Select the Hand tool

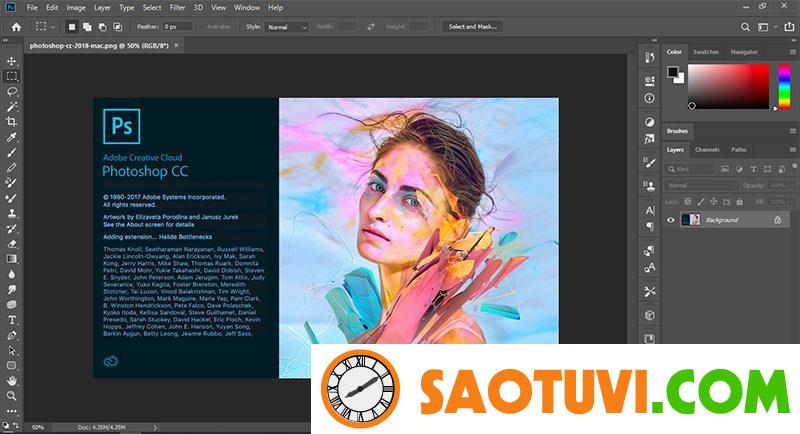point(11,381)
